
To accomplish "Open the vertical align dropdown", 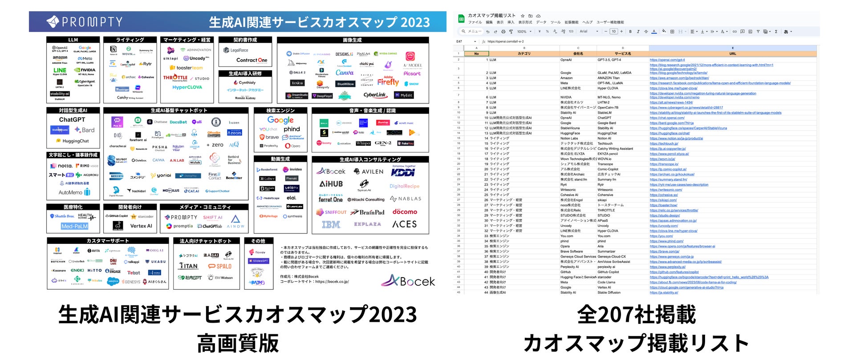I will [x=704, y=32].
